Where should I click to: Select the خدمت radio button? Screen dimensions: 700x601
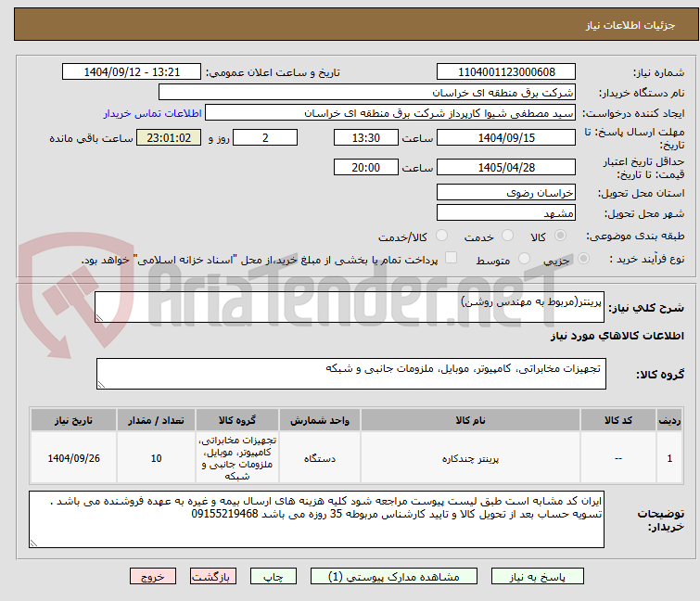pyautogui.click(x=507, y=236)
